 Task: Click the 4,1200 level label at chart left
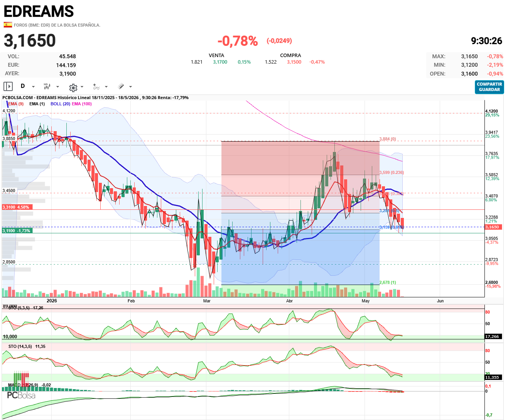click(x=9, y=111)
